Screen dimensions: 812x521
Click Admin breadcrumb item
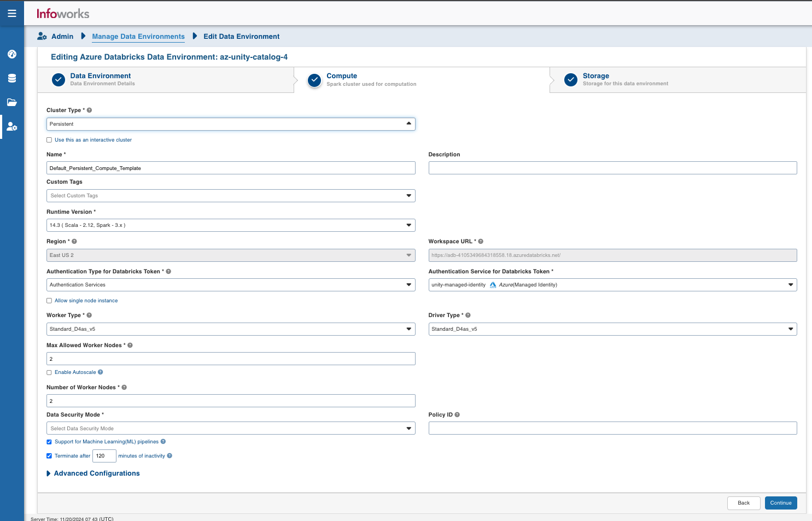coord(62,37)
